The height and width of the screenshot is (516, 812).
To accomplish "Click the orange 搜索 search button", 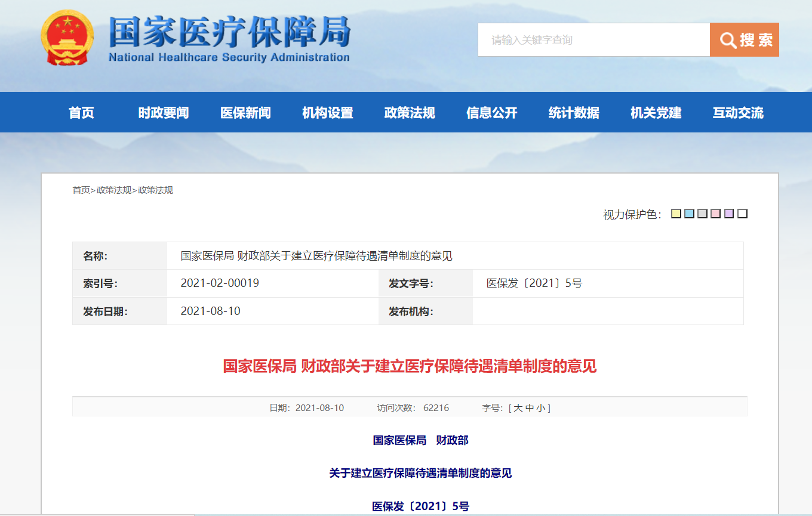I will point(745,40).
